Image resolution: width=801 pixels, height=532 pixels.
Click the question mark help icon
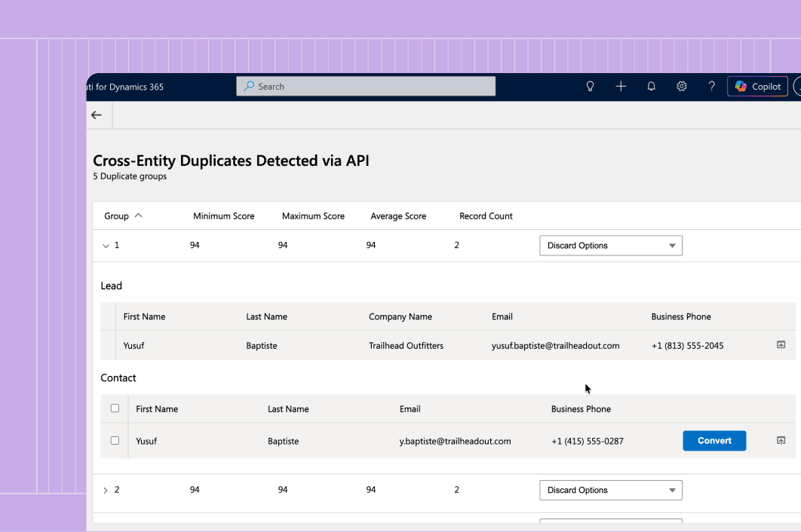click(711, 87)
